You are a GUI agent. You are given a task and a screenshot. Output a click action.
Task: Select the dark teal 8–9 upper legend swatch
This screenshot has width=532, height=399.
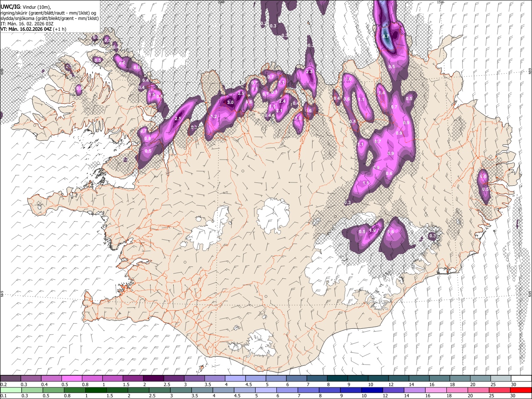(x=337, y=378)
